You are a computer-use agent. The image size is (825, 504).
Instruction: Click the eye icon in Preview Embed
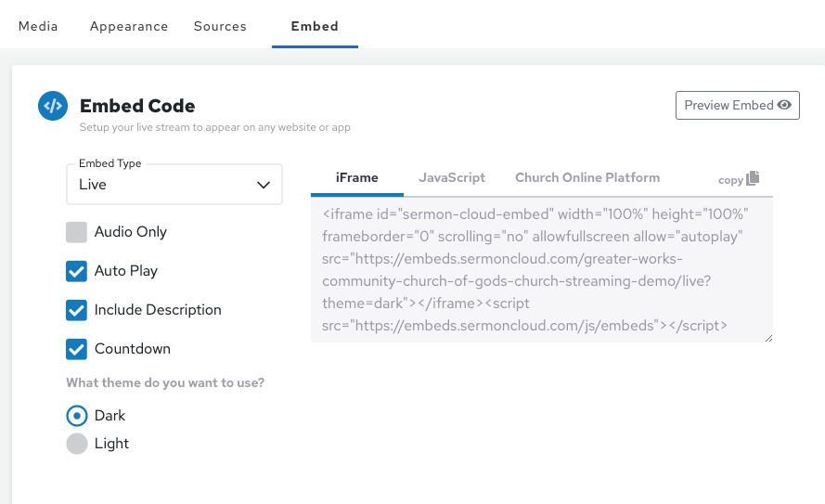(x=784, y=105)
